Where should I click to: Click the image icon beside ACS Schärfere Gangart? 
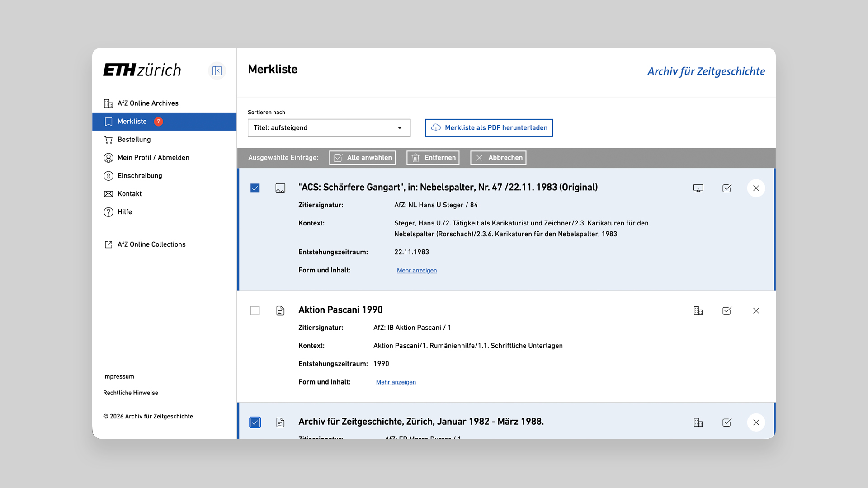280,188
